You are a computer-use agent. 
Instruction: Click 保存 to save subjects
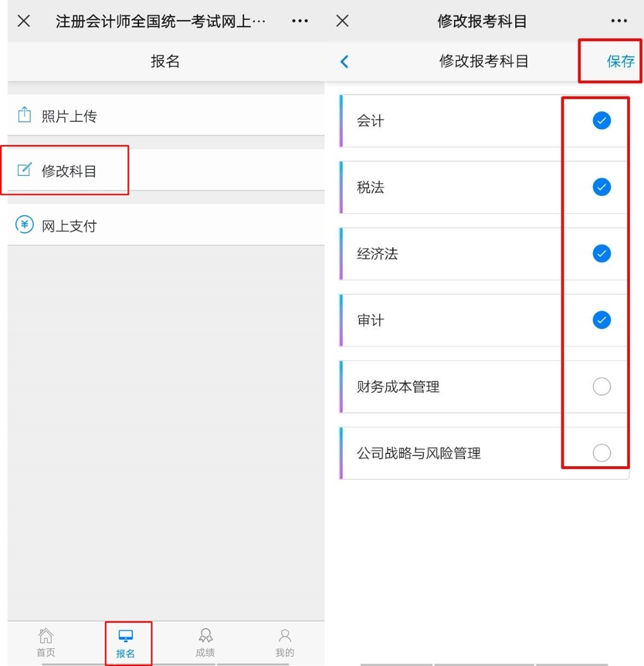click(620, 62)
